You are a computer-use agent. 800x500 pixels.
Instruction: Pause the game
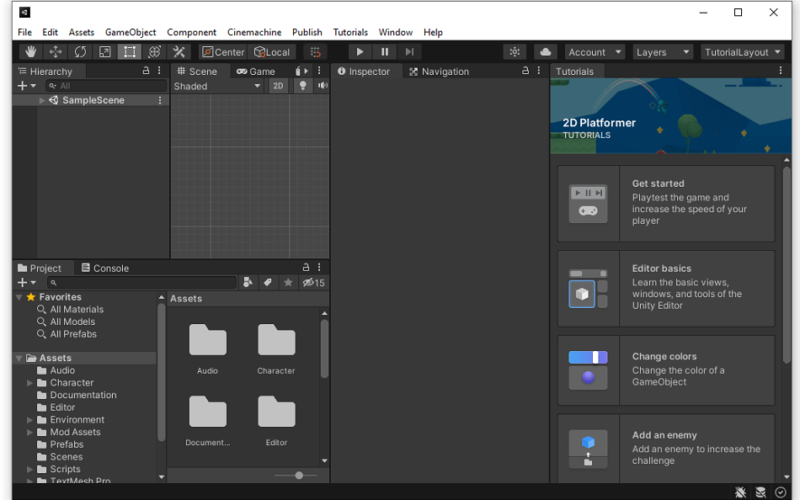point(385,52)
